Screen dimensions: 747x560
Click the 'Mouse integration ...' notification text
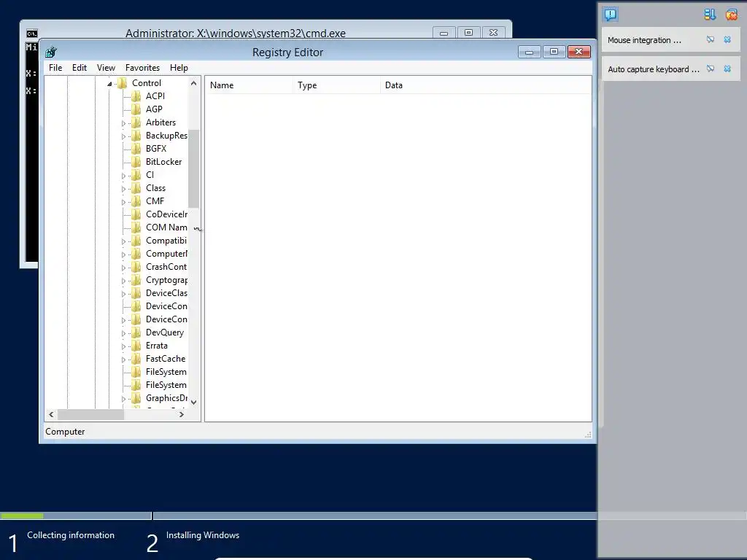(x=644, y=41)
